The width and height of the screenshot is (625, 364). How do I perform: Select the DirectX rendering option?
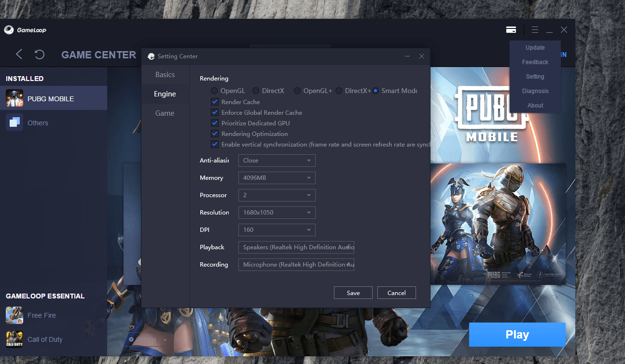point(256,91)
